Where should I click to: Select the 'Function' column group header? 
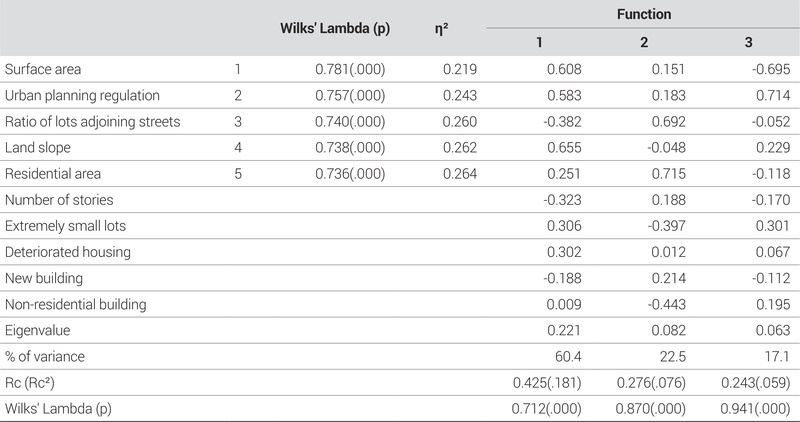[643, 14]
